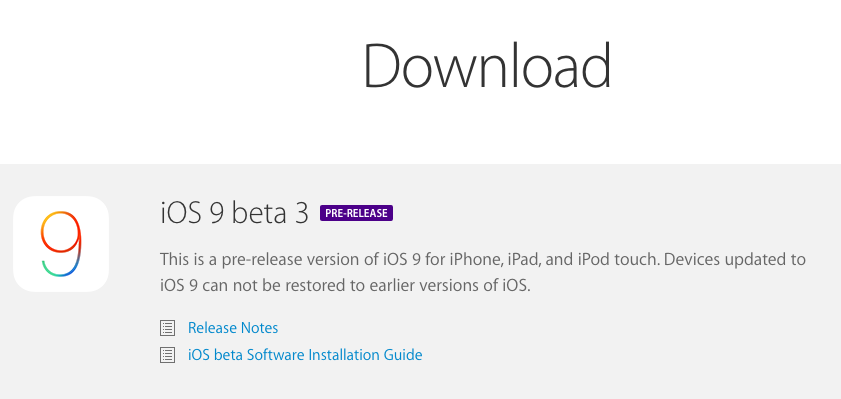The image size is (841, 399).
Task: Open the iOS beta Software Installation Guide
Action: click(x=305, y=355)
